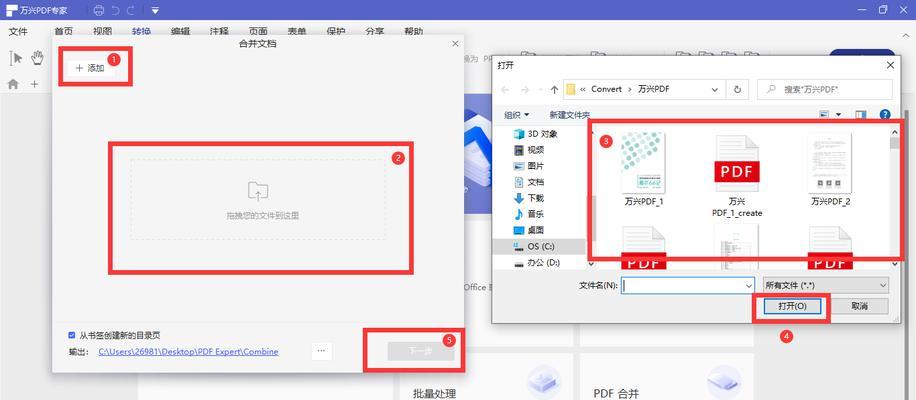
Task: Click the print icon in title bar
Action: tap(98, 10)
